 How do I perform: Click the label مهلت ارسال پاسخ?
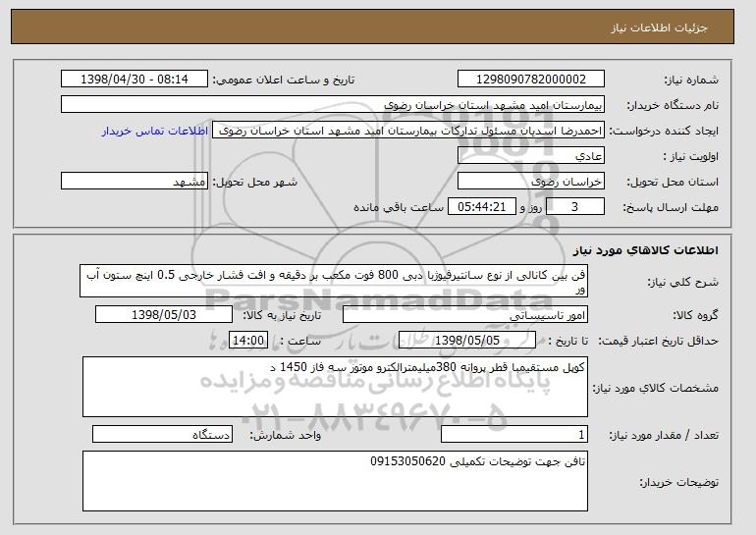[671, 207]
